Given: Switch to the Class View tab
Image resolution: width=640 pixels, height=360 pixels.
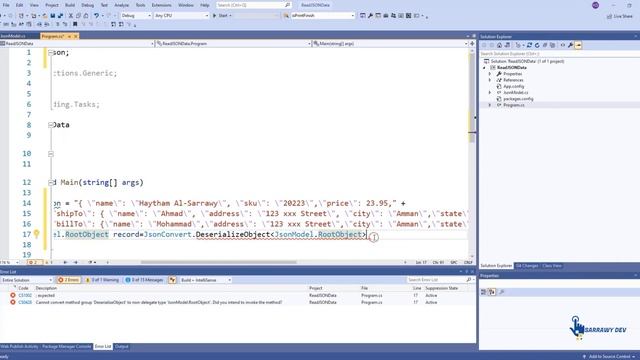Looking at the screenshot, I should point(552,266).
